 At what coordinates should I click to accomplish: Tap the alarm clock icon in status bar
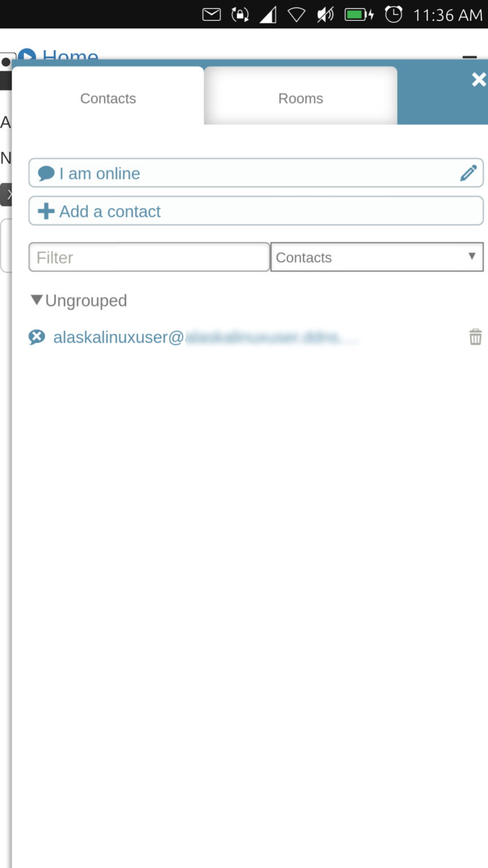click(x=394, y=15)
